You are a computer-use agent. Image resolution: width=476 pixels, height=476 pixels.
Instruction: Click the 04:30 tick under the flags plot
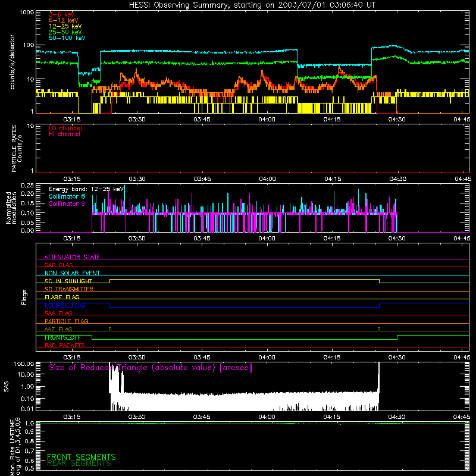coord(397,358)
